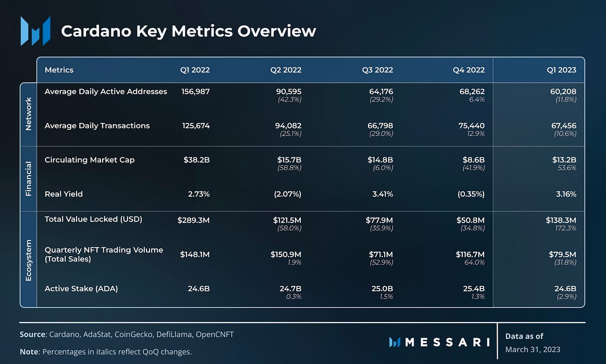Screen dimensions: 606x364
Task: Select the active stake value 24.7B
Action: point(291,289)
